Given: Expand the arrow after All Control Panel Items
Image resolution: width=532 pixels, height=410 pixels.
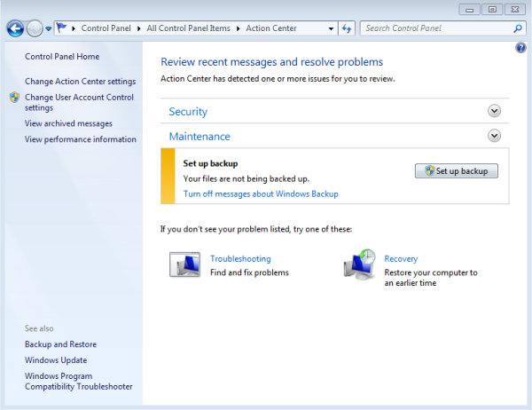Looking at the screenshot, I should coord(239,28).
